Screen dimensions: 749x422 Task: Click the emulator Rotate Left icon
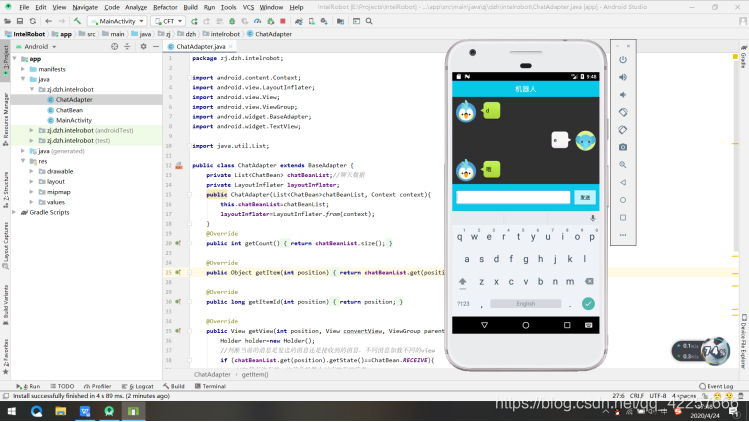(623, 112)
